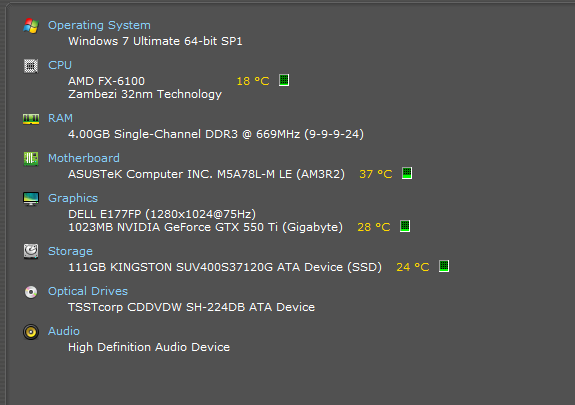The width and height of the screenshot is (575, 405).
Task: Click the Optical Drives disc icon
Action: tap(31, 292)
